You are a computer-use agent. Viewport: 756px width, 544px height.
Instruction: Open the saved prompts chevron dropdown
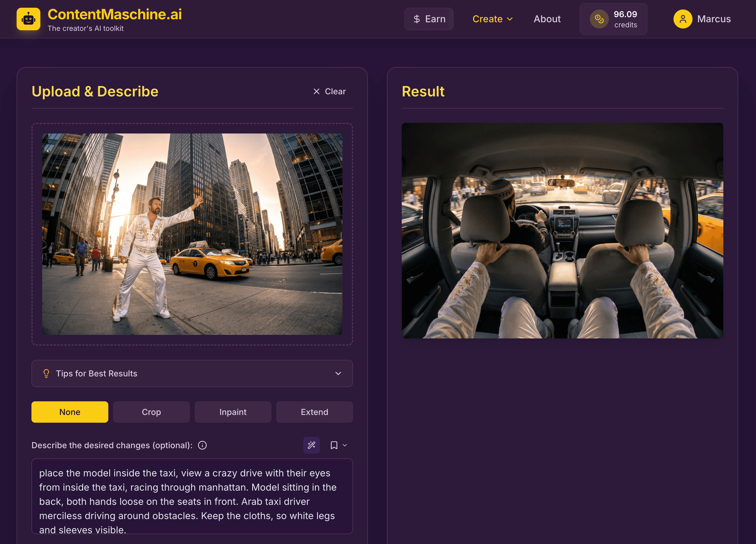pos(344,446)
